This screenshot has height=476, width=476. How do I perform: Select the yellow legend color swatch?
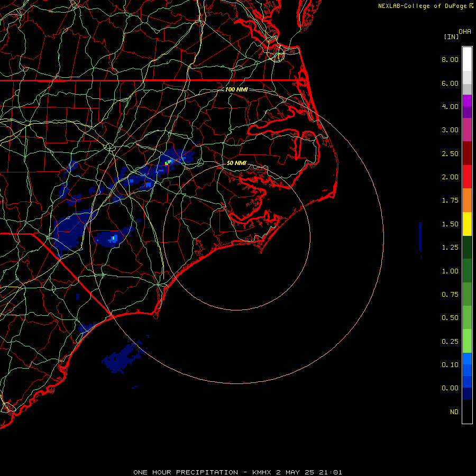point(467,224)
